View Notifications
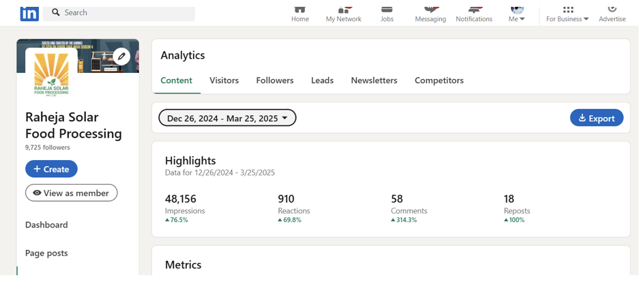 click(x=474, y=14)
